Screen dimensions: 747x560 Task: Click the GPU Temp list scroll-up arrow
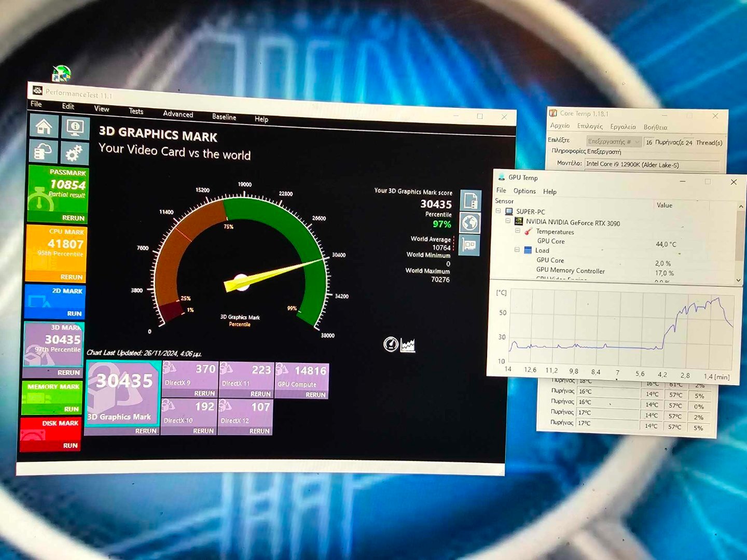pyautogui.click(x=741, y=206)
